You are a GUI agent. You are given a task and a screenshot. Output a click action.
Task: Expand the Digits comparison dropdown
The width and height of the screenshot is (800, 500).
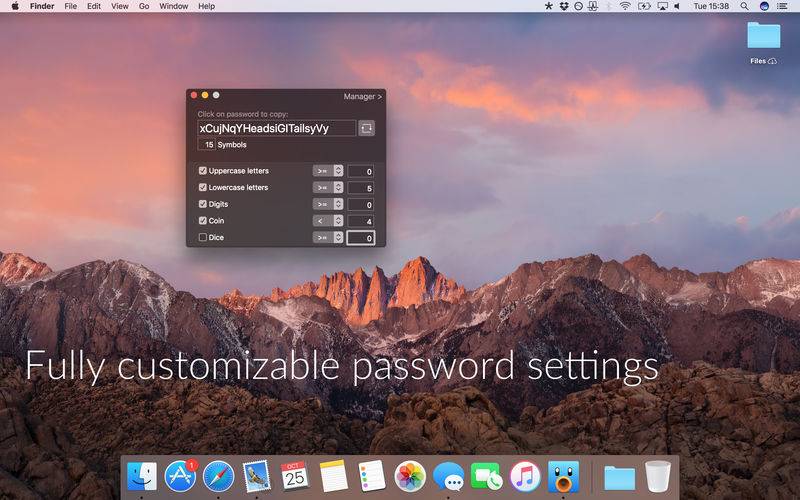(x=327, y=204)
